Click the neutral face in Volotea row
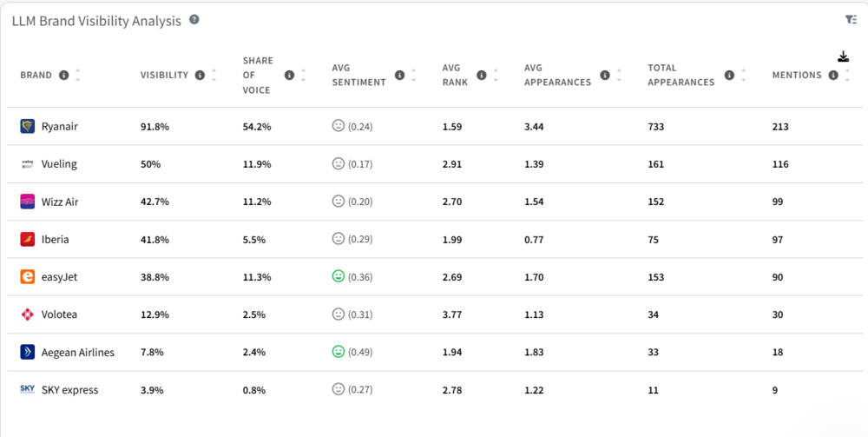This screenshot has height=437, width=868. click(x=339, y=314)
